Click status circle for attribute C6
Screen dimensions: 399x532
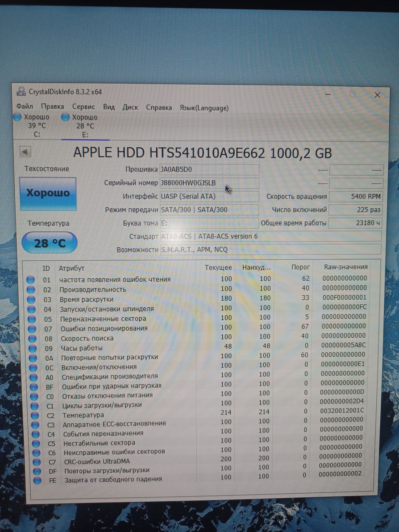click(x=36, y=452)
